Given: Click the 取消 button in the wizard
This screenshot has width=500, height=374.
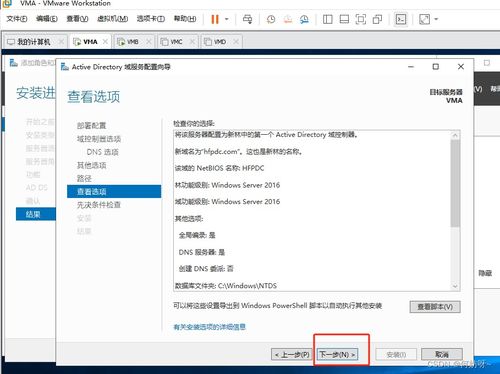Looking at the screenshot, I should tap(442, 354).
